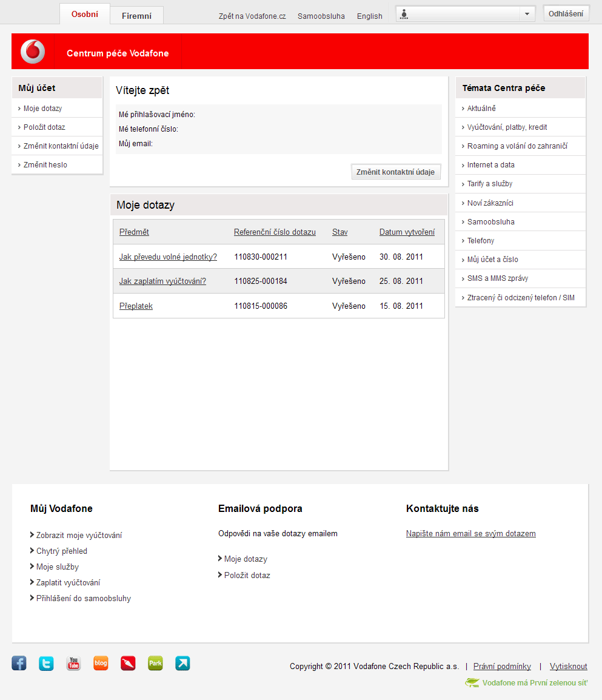Click Vyřešeno status in the Přeplatek row
The image size is (602, 700).
[349, 306]
